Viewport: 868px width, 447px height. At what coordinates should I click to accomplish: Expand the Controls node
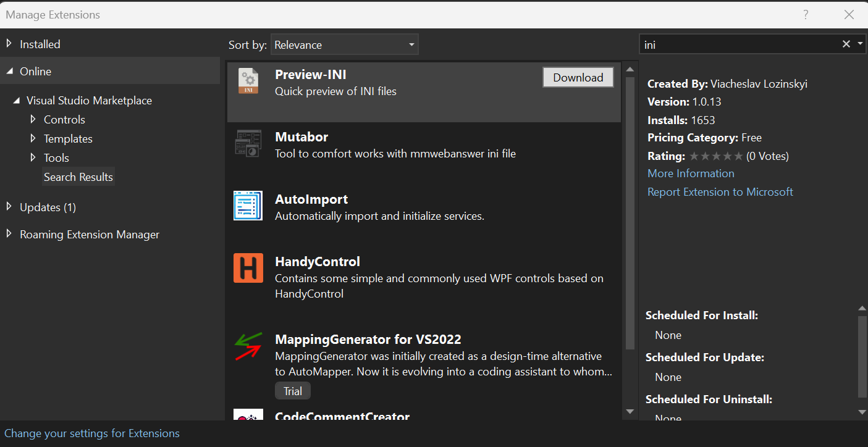pyautogui.click(x=33, y=119)
